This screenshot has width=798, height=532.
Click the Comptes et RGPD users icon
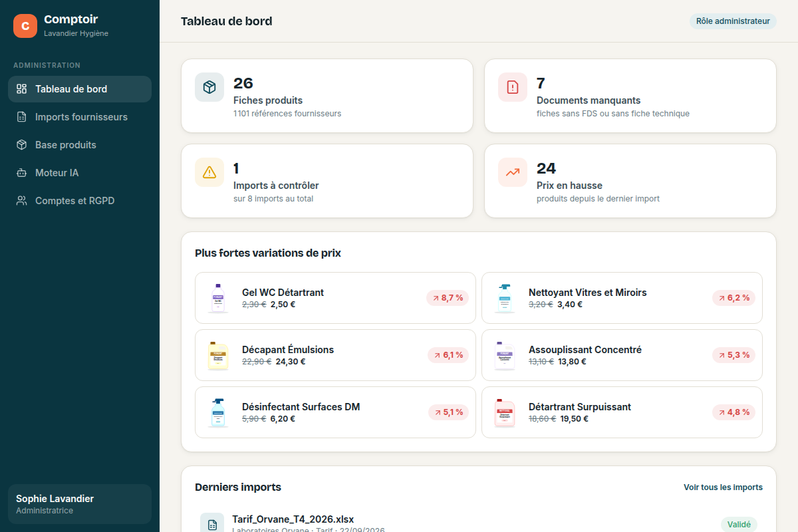click(22, 201)
